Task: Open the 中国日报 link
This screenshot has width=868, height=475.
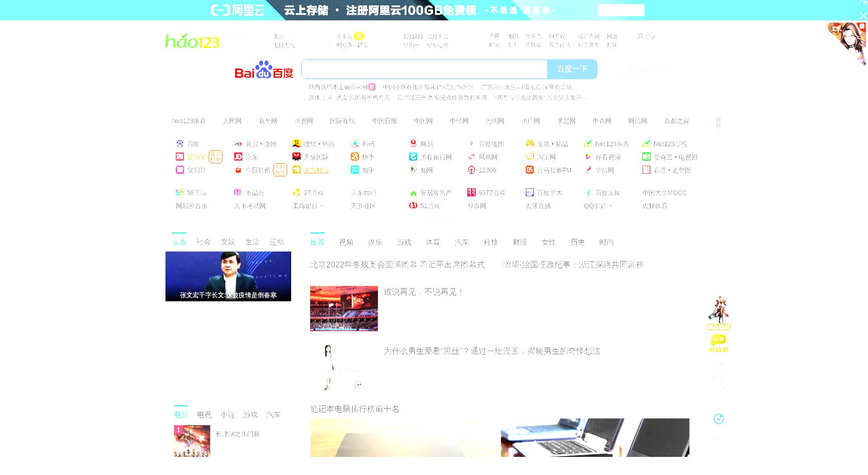Action: point(385,121)
